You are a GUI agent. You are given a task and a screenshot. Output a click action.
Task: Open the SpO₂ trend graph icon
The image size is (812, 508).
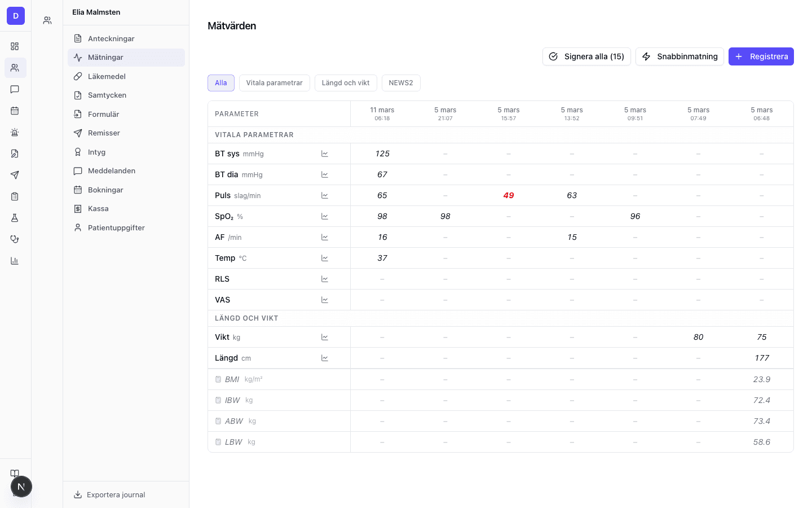pyautogui.click(x=325, y=216)
